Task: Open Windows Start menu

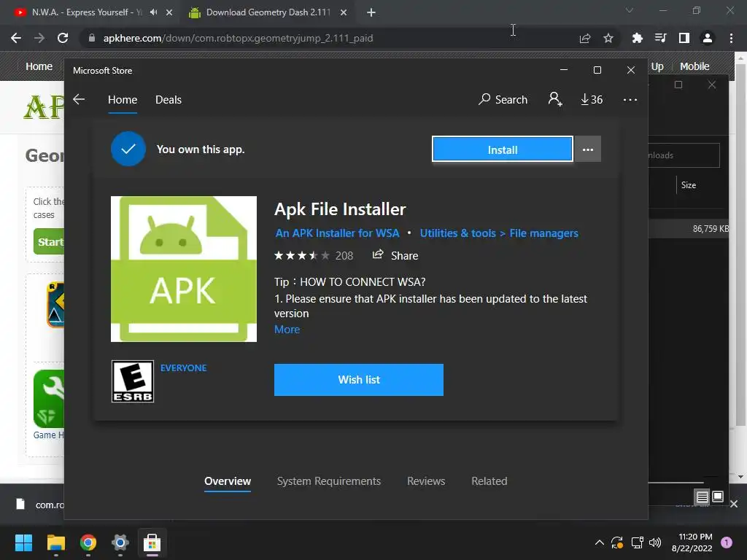Action: click(x=23, y=542)
